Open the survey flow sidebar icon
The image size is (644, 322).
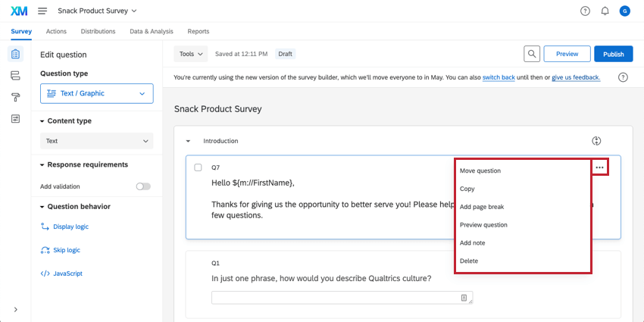tap(15, 76)
